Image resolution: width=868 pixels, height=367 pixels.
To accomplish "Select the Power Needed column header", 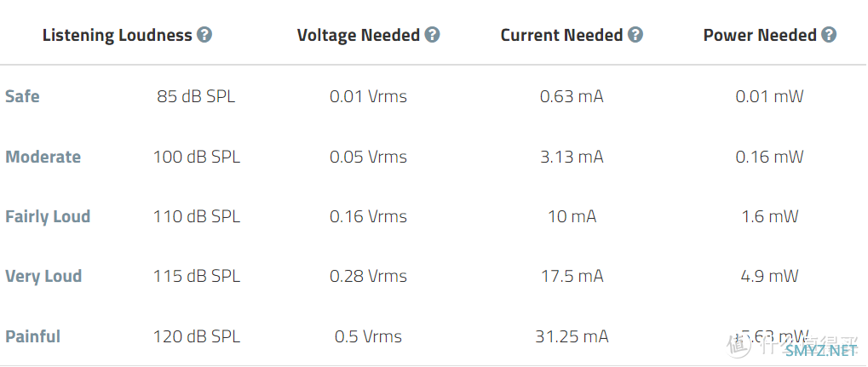I will pos(760,36).
